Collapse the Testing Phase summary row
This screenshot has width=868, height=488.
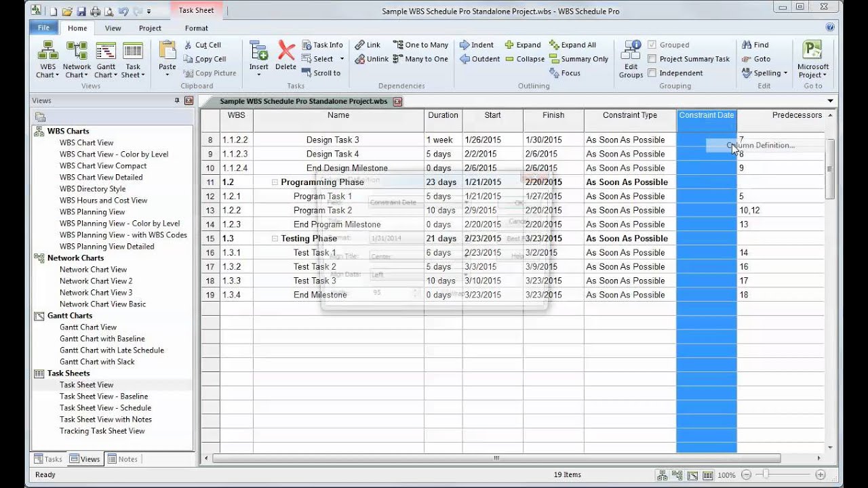pos(275,239)
